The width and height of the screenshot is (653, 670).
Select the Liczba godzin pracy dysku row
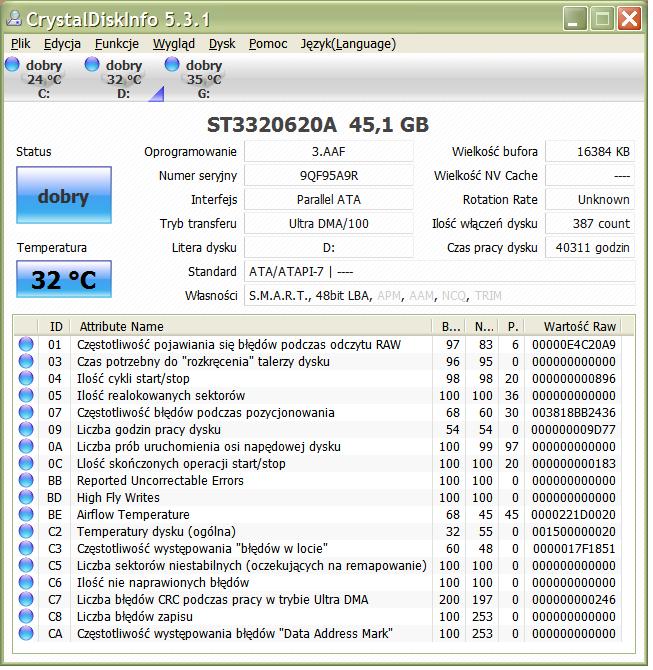(x=318, y=429)
